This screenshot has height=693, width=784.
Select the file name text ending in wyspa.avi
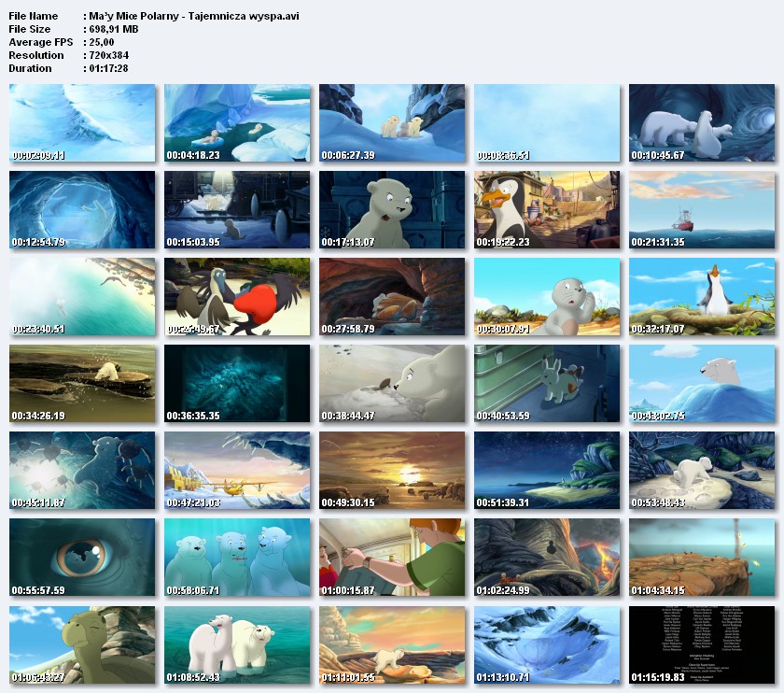(194, 16)
